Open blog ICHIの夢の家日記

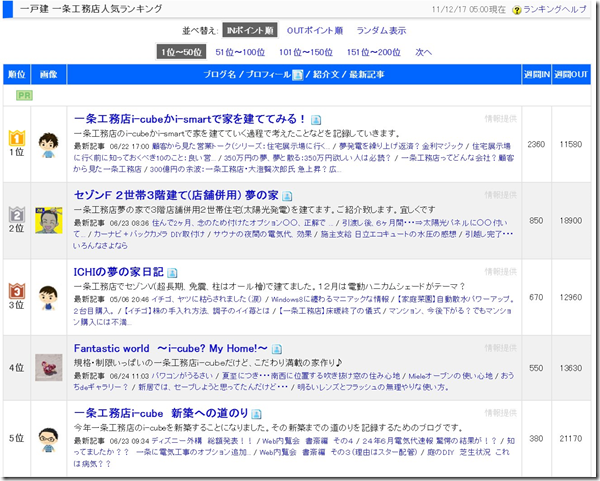coord(119,272)
